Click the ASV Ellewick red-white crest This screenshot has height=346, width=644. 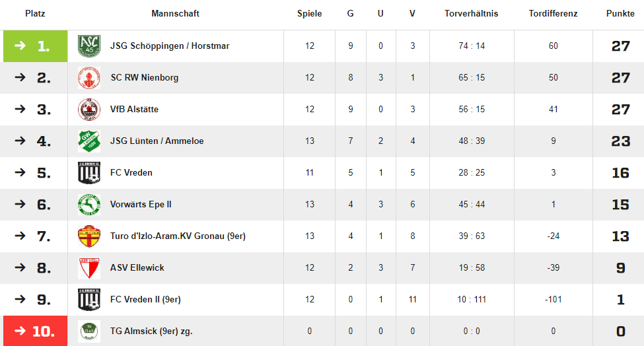pos(89,267)
